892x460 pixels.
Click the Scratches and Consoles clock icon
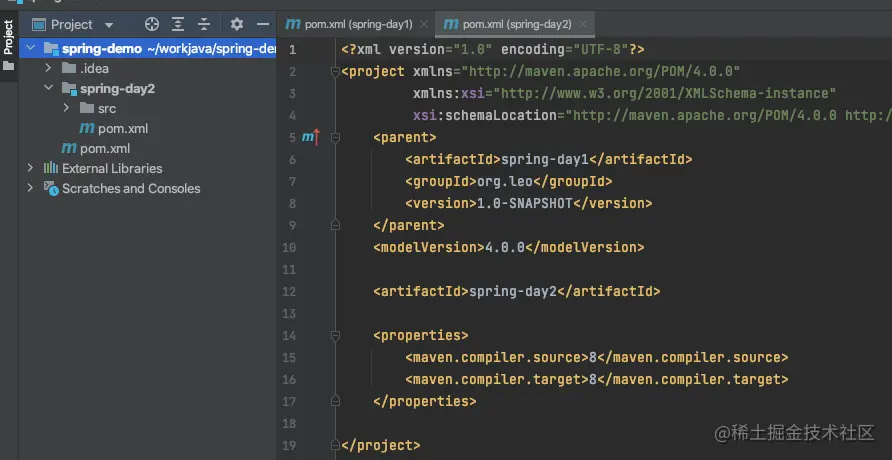tap(51, 188)
